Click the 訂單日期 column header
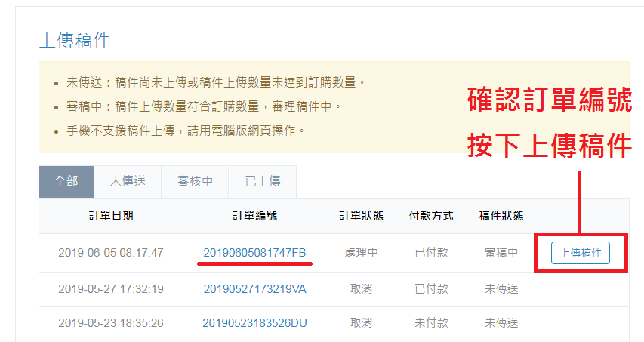The height and width of the screenshot is (342, 644). 111,216
